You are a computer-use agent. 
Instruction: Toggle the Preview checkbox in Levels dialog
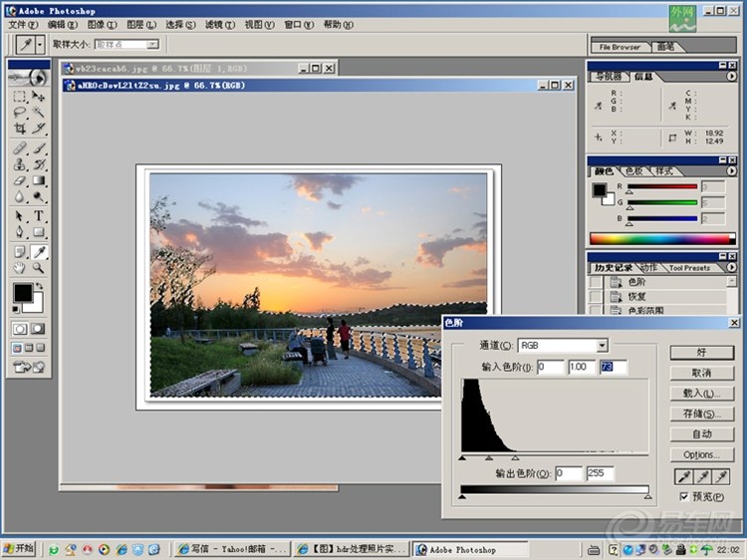[x=684, y=496]
